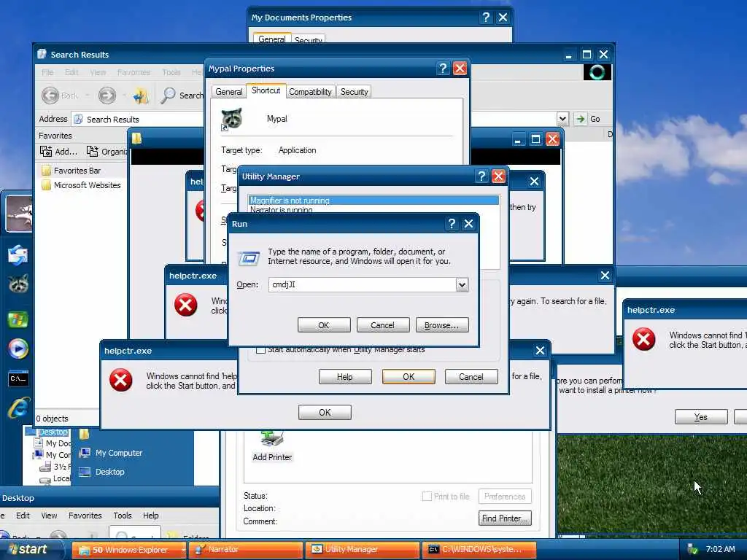Click OK in the bottom helpctr.exe error dialog
747x560 pixels.
point(325,413)
